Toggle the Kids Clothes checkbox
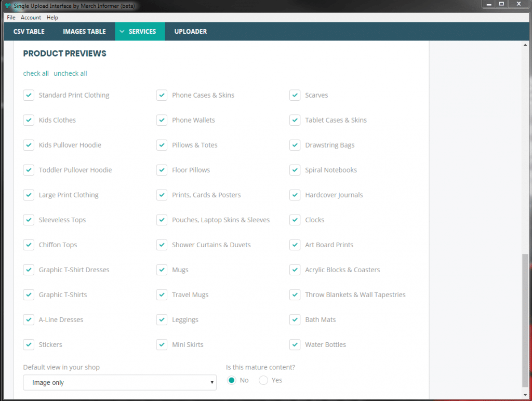 29,120
